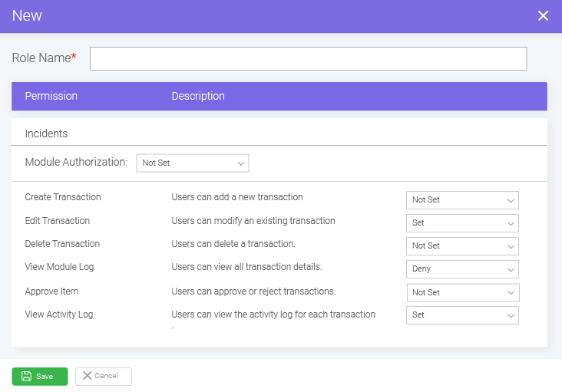Open View Activity Log permission dropdown

[462, 315]
